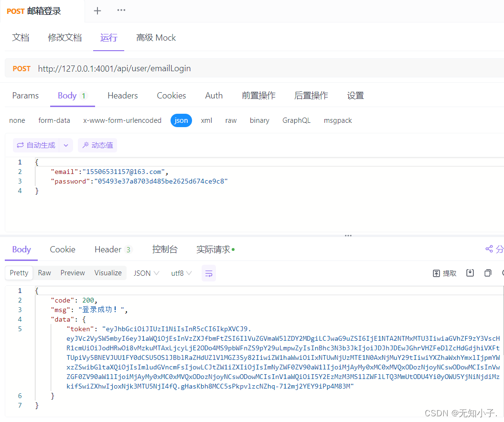
Task: Copy the response body with the copy icon
Action: (488, 273)
